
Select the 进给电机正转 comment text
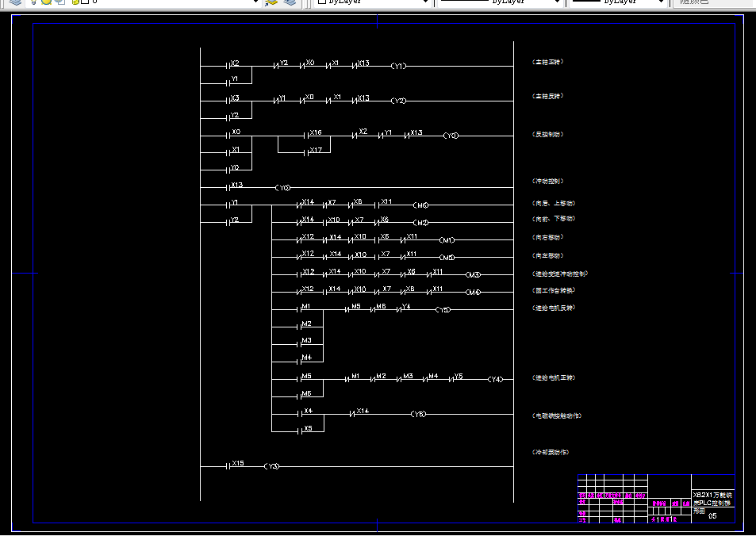(x=554, y=377)
